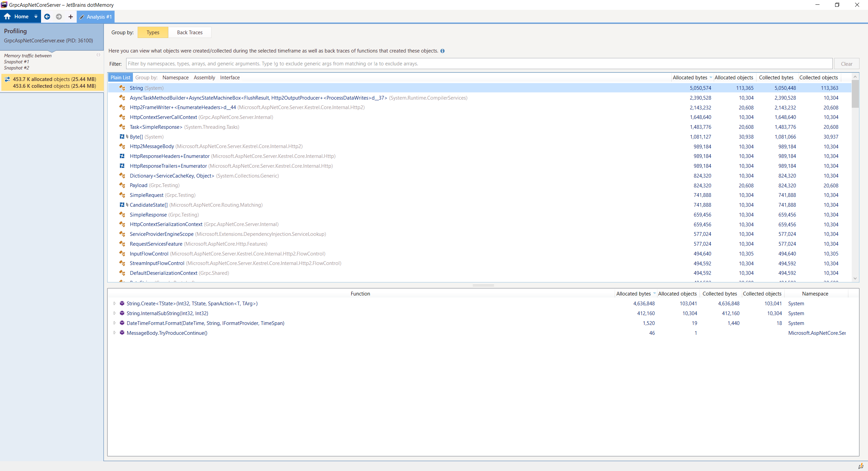Click Allocated objects header in functions table
Viewport: 868px width, 471px height.
coord(677,294)
